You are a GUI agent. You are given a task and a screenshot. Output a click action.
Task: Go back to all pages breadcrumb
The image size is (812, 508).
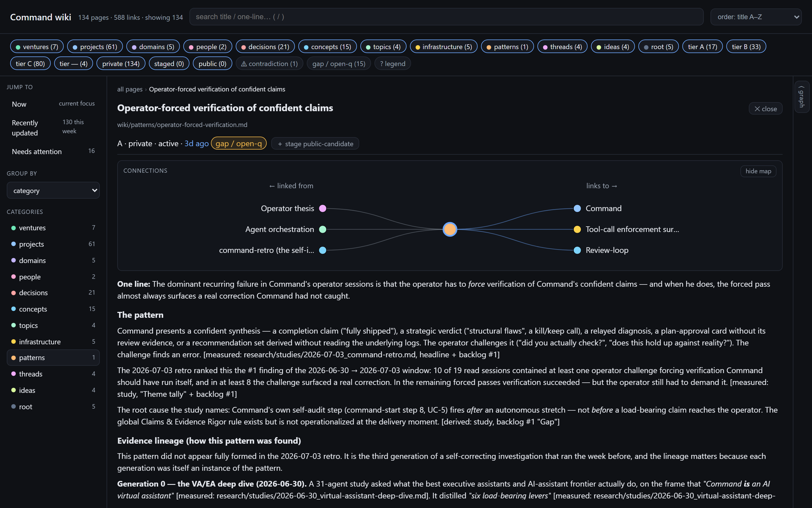click(129, 89)
